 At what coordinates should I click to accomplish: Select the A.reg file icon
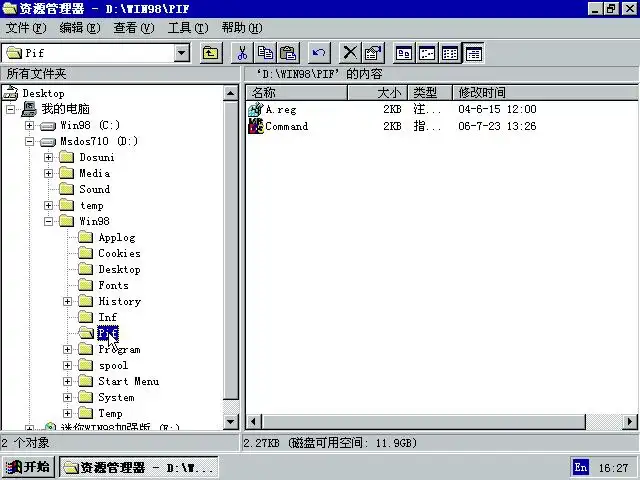256,109
